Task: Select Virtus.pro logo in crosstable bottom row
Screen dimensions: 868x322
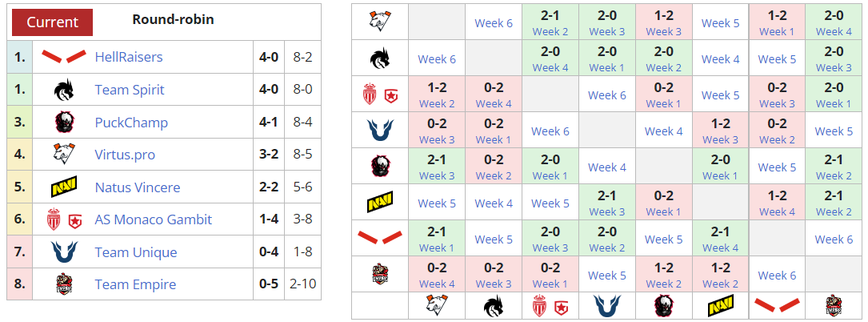Action: pos(437,305)
